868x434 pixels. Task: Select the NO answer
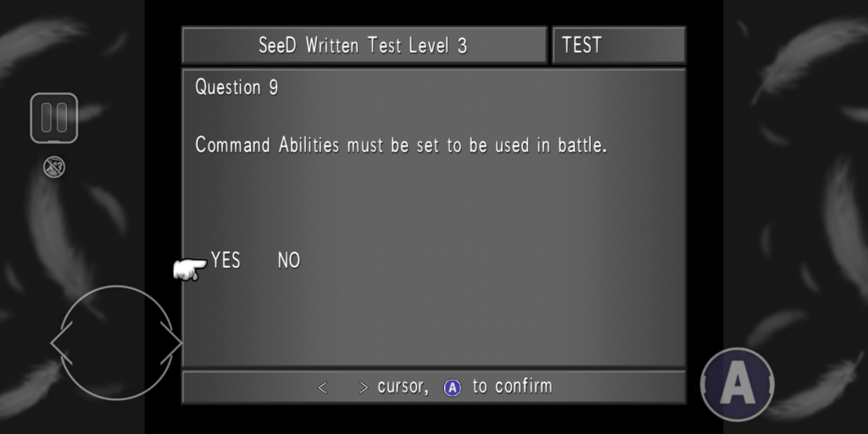[289, 261]
